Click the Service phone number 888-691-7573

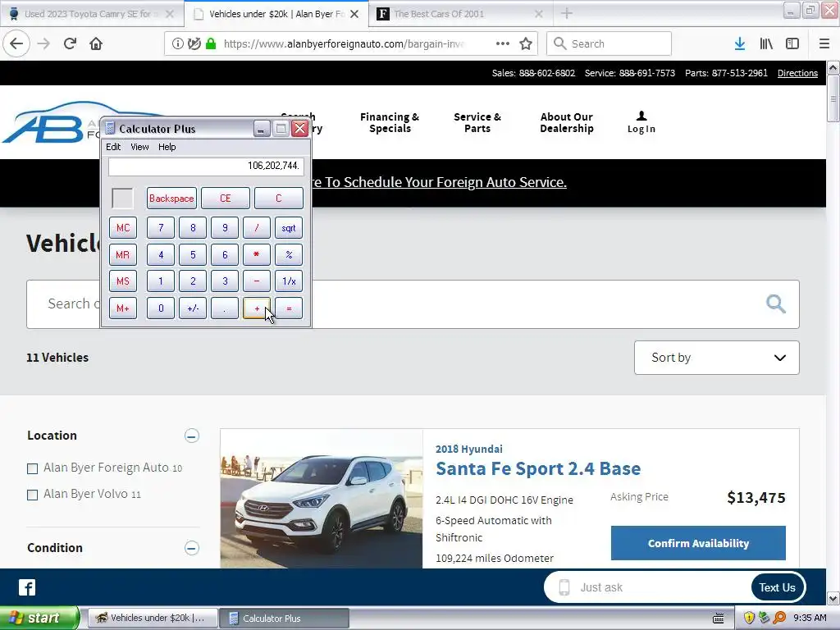(x=646, y=73)
